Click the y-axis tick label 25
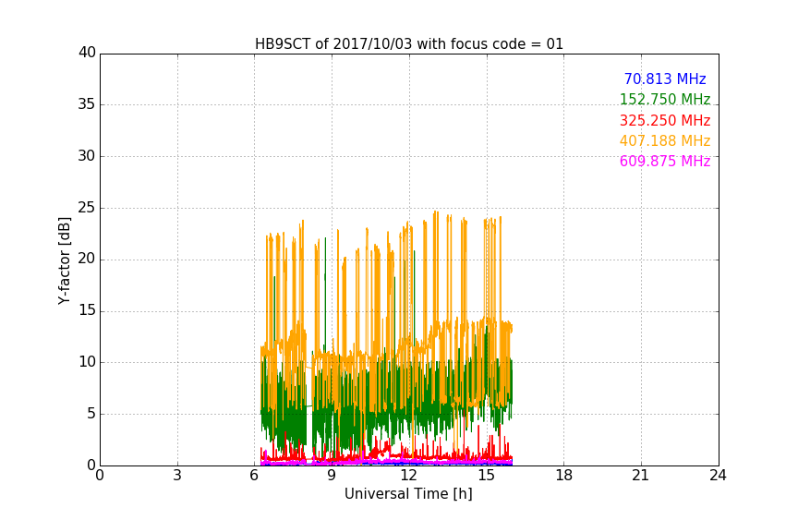This screenshot has height=532, width=798. point(87,208)
